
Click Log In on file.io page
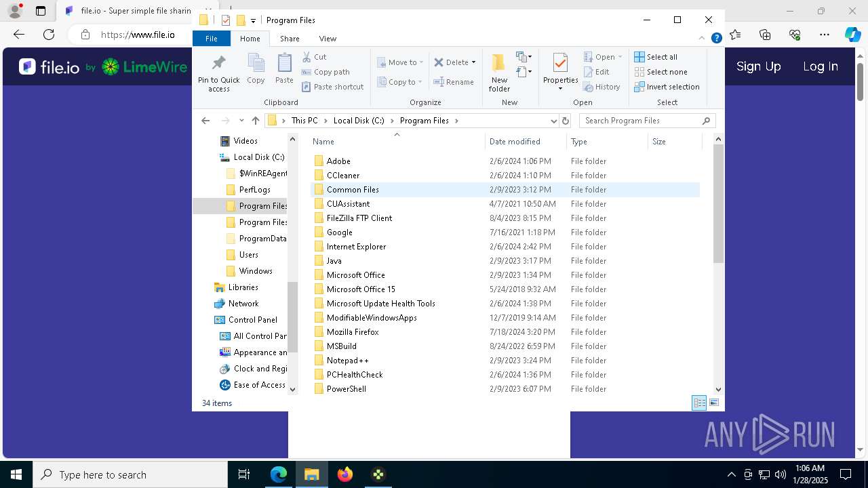(x=821, y=66)
